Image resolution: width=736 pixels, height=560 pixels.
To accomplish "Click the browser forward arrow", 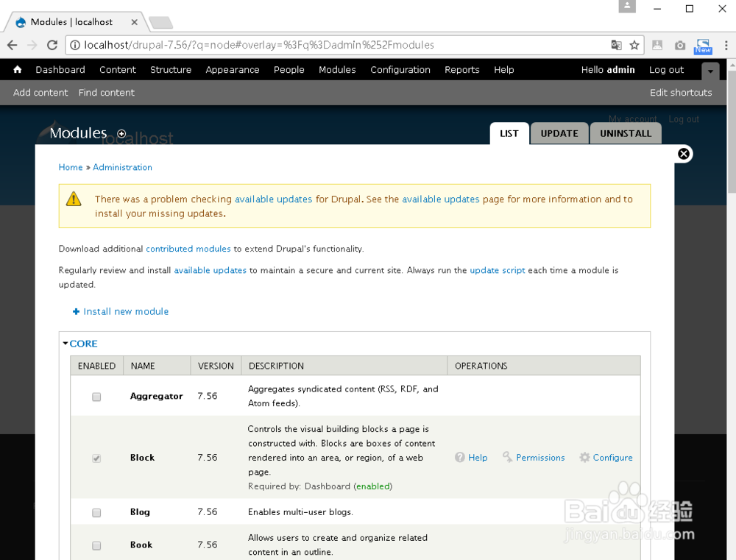I will (32, 45).
